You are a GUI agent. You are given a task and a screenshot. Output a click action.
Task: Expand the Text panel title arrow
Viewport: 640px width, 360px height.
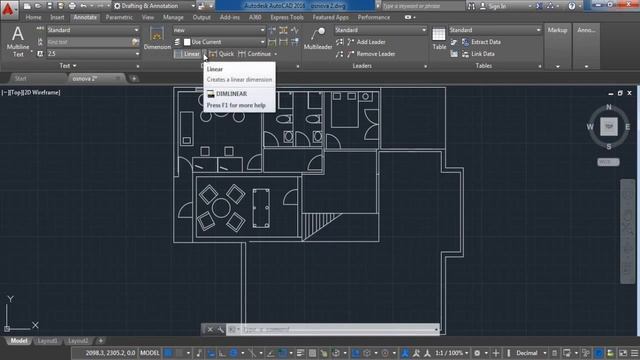pos(75,66)
